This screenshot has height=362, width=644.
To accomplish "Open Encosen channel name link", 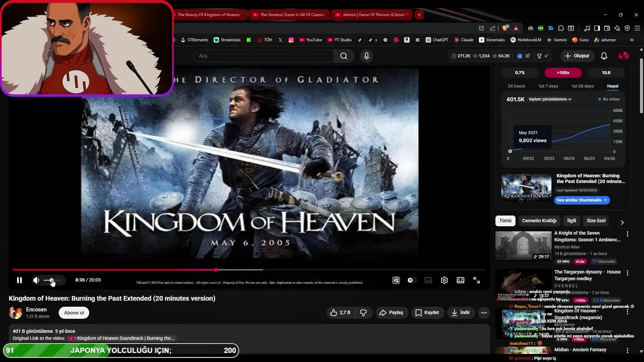I will [36, 310].
